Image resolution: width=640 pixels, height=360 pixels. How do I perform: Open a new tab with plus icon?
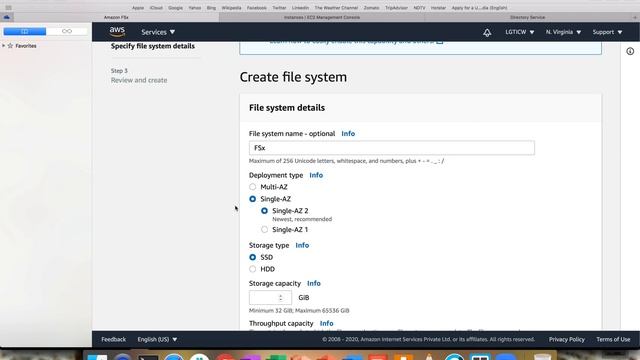(x=635, y=18)
